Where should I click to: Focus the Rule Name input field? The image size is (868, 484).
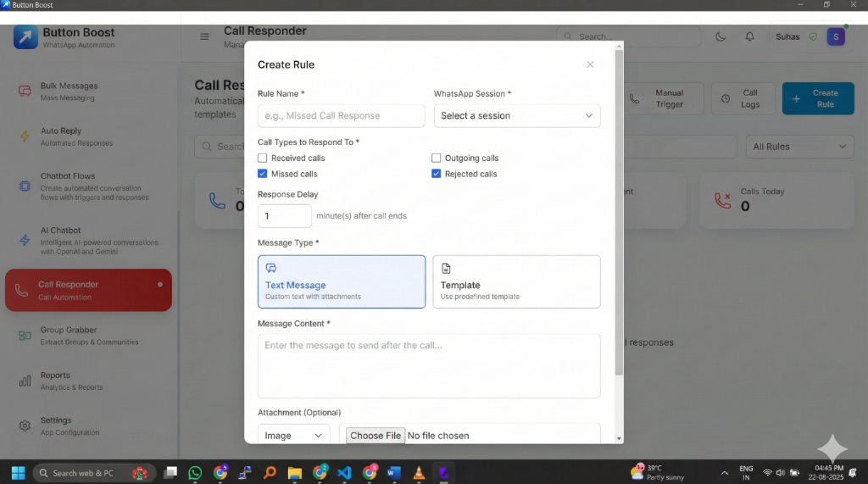click(x=341, y=116)
